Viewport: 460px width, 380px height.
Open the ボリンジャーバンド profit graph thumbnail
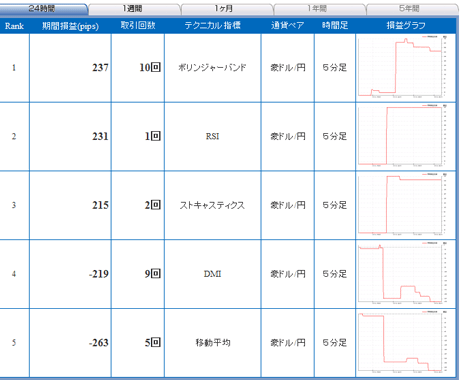pos(403,66)
